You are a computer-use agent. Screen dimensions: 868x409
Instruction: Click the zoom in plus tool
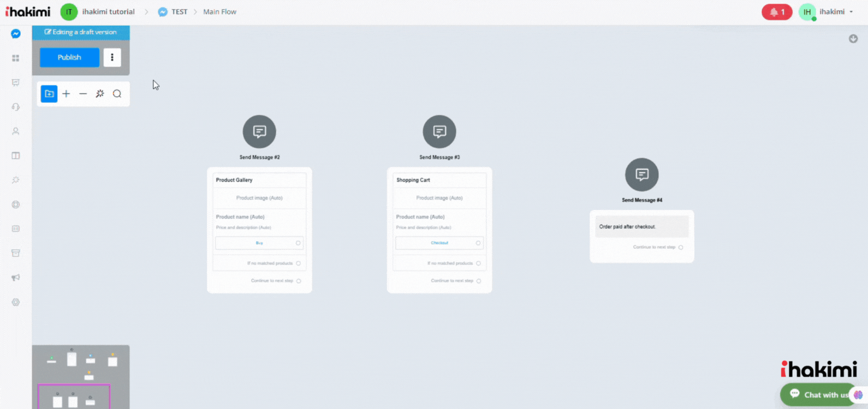click(x=66, y=94)
